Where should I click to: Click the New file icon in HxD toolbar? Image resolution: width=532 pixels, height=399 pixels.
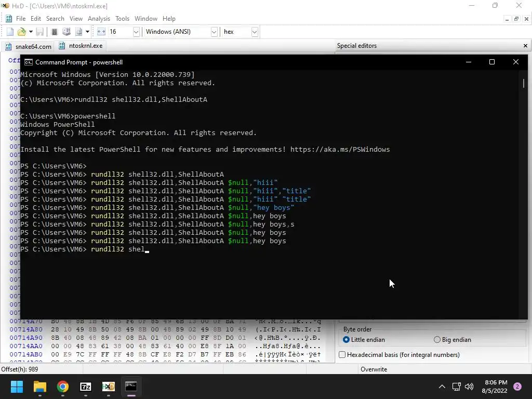10,32
